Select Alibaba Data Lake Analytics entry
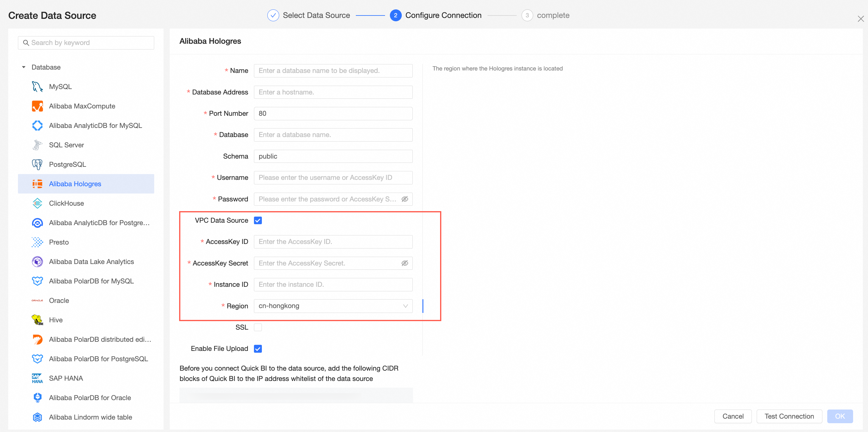The image size is (868, 432). click(86, 262)
